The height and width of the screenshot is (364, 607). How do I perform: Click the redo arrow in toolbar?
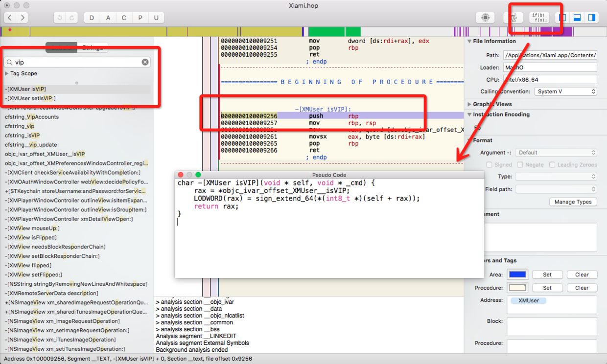tap(72, 18)
